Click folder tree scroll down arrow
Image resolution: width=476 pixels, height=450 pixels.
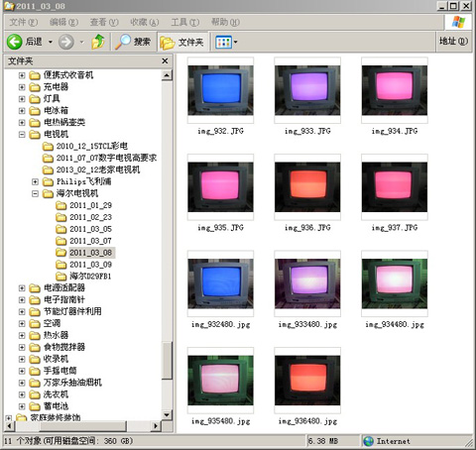[x=167, y=414]
